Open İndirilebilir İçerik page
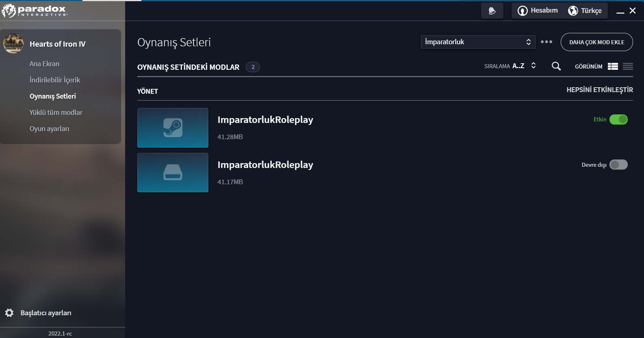This screenshot has height=338, width=644. (55, 80)
